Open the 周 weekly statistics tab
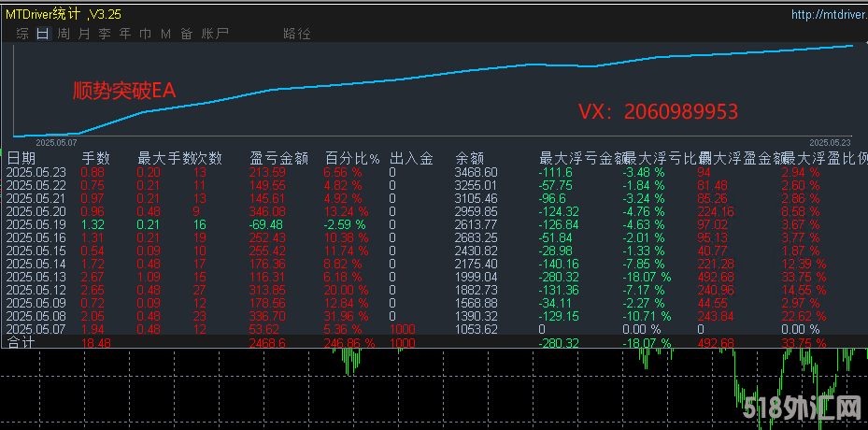This screenshot has width=868, height=430. (64, 34)
